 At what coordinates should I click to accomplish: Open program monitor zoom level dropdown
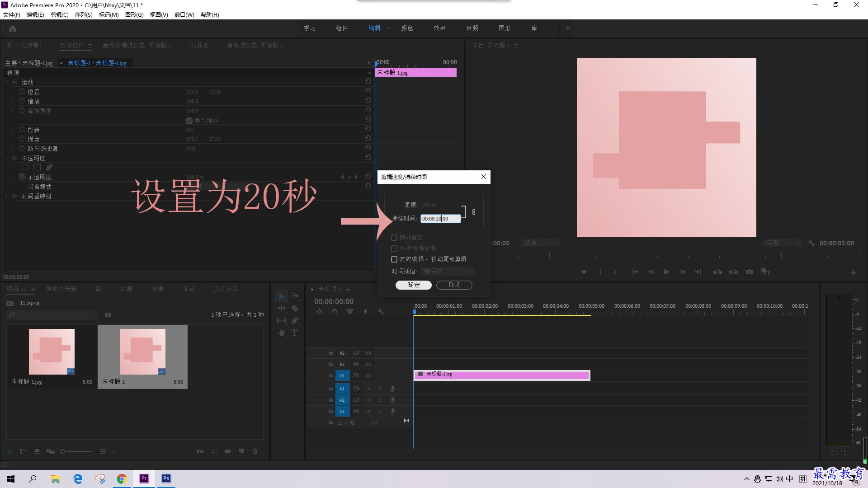[541, 243]
